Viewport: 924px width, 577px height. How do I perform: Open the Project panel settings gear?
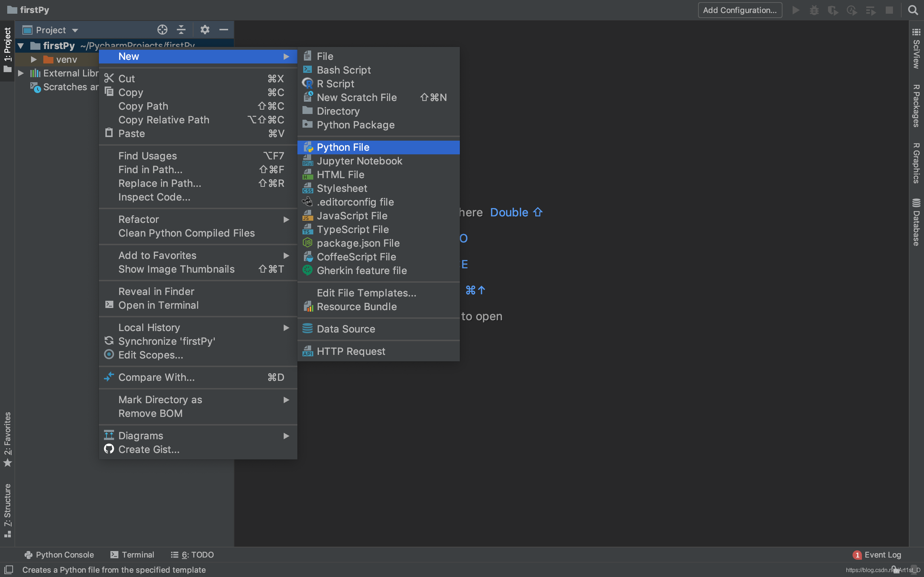point(205,29)
